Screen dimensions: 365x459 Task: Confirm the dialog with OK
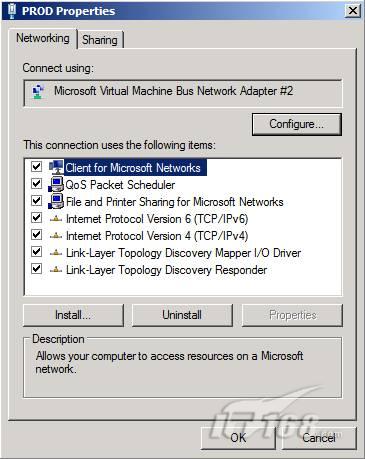[x=238, y=437]
